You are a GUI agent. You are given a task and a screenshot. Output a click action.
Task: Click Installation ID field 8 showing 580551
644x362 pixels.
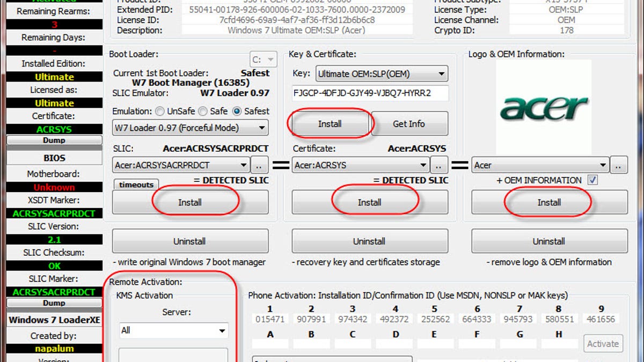[x=559, y=319]
